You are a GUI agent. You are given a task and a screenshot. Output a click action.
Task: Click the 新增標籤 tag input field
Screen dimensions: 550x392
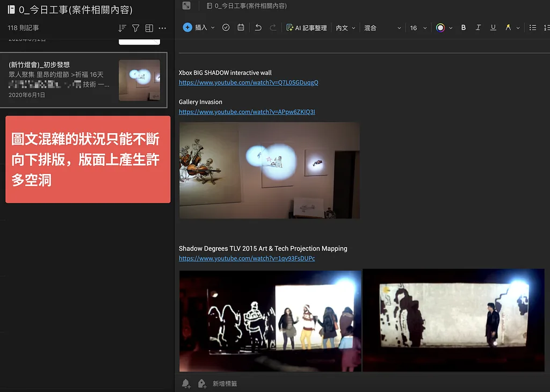225,383
